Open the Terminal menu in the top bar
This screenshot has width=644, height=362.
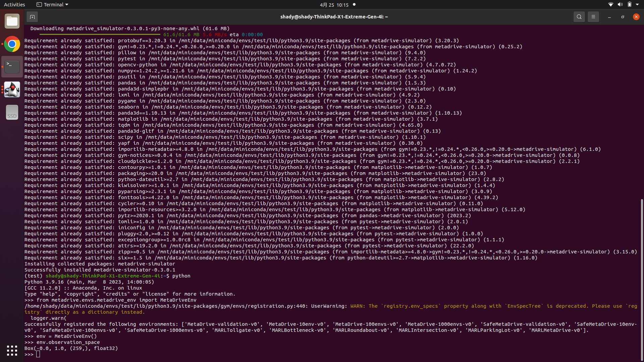[52, 4]
